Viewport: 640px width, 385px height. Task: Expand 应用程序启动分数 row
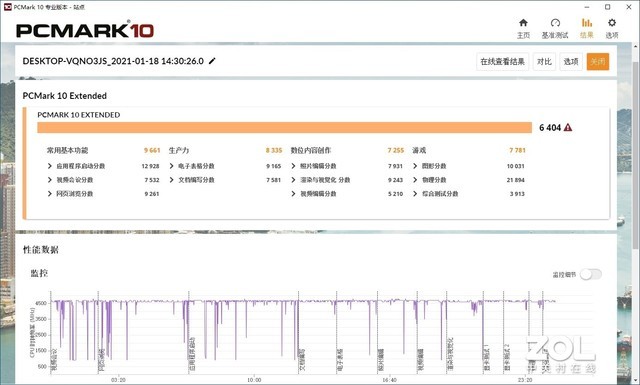tap(76, 166)
